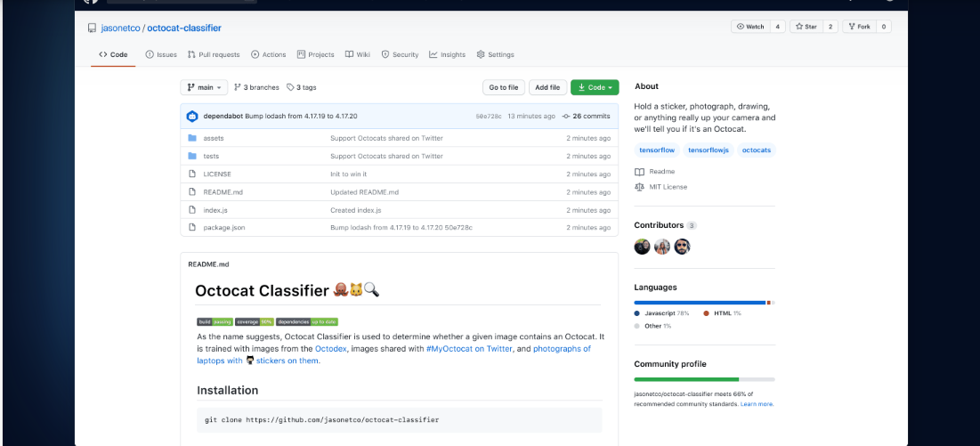Select the LICENSE file icon
The width and height of the screenshot is (980, 446).
[192, 174]
